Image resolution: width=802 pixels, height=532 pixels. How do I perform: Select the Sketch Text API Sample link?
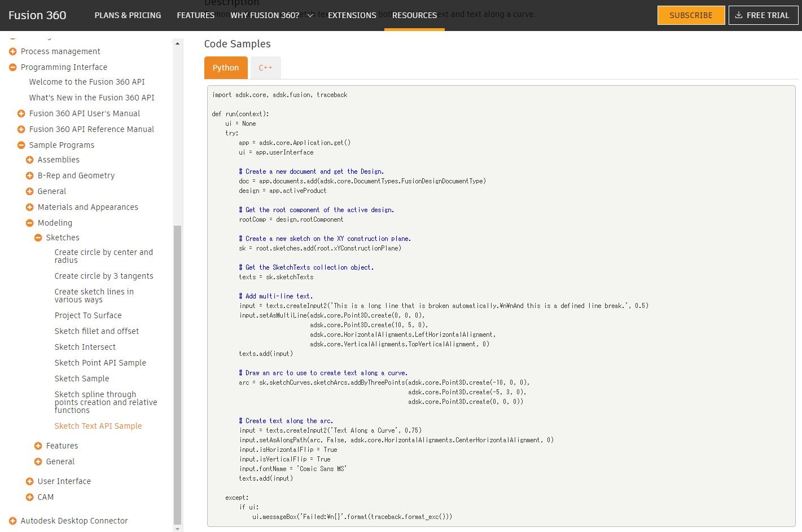[x=98, y=426]
